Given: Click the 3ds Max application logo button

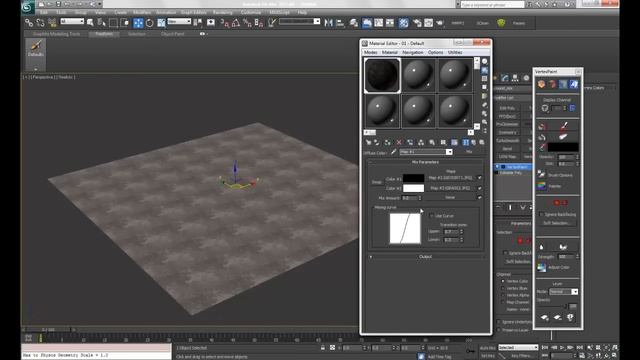Looking at the screenshot, I should point(28,7).
